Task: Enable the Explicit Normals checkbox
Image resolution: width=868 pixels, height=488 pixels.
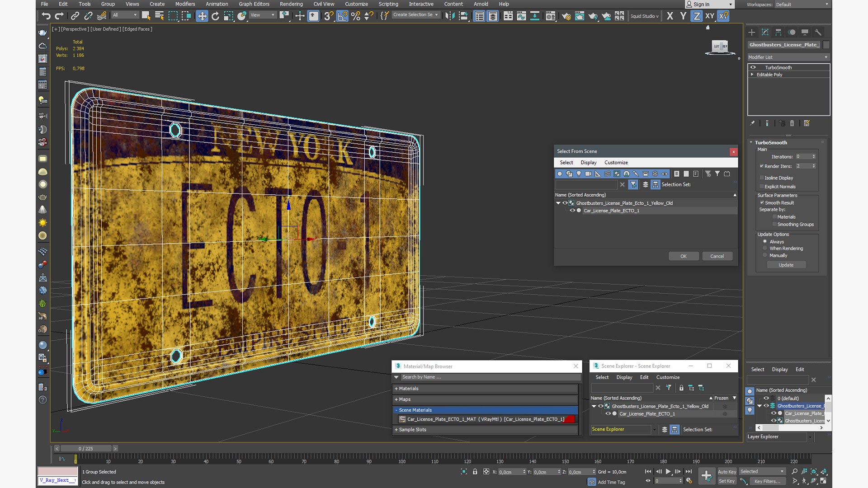Action: coord(762,187)
